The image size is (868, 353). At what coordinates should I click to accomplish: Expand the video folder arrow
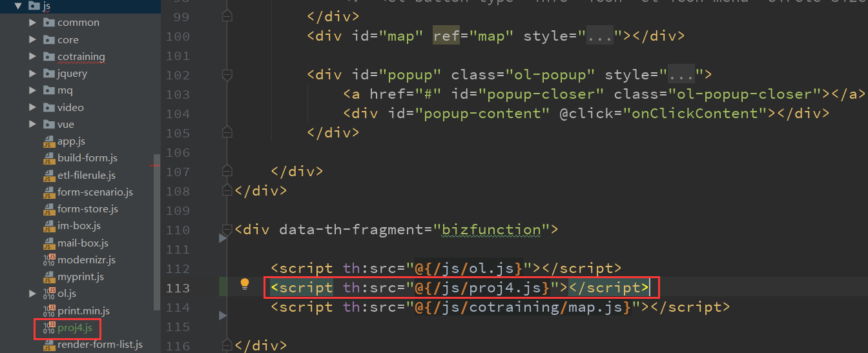tap(32, 107)
